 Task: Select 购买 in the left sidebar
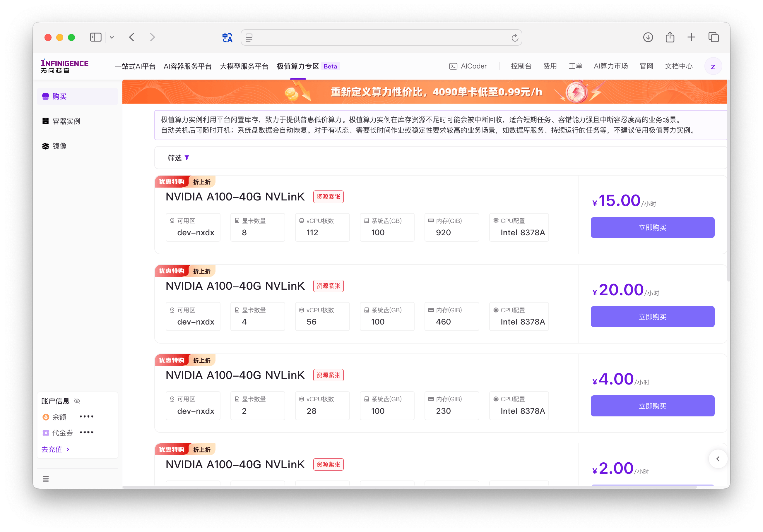(x=77, y=96)
